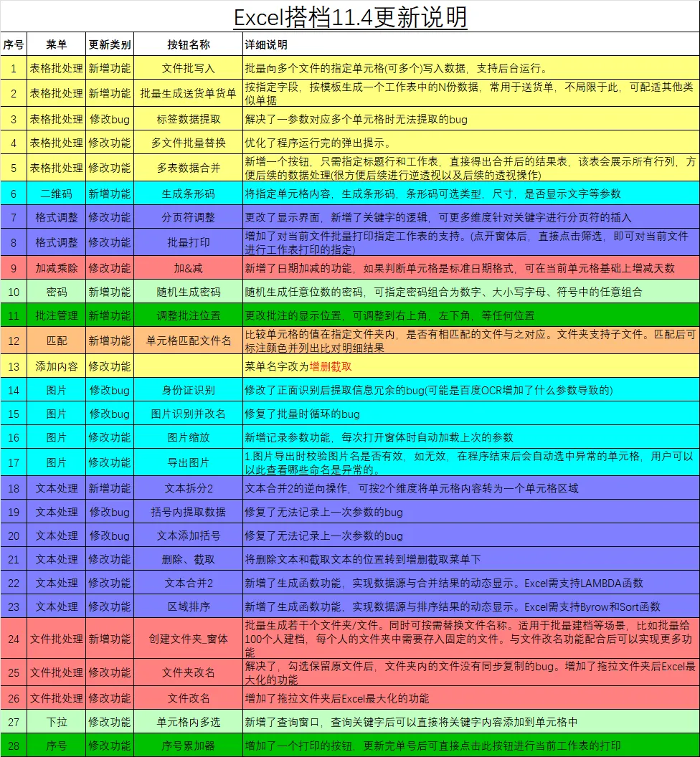The height and width of the screenshot is (757, 700).
Task: Select the 详细说明 header cell
Action: pyautogui.click(x=471, y=44)
